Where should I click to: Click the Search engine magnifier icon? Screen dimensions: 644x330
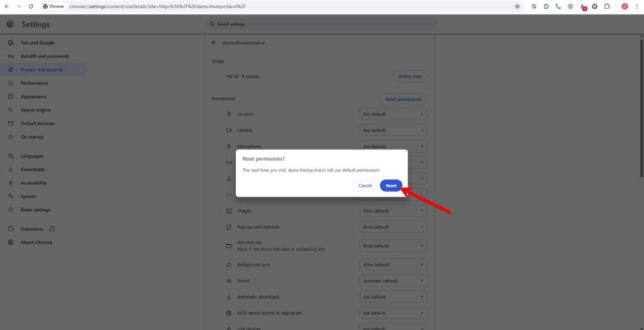11,110
